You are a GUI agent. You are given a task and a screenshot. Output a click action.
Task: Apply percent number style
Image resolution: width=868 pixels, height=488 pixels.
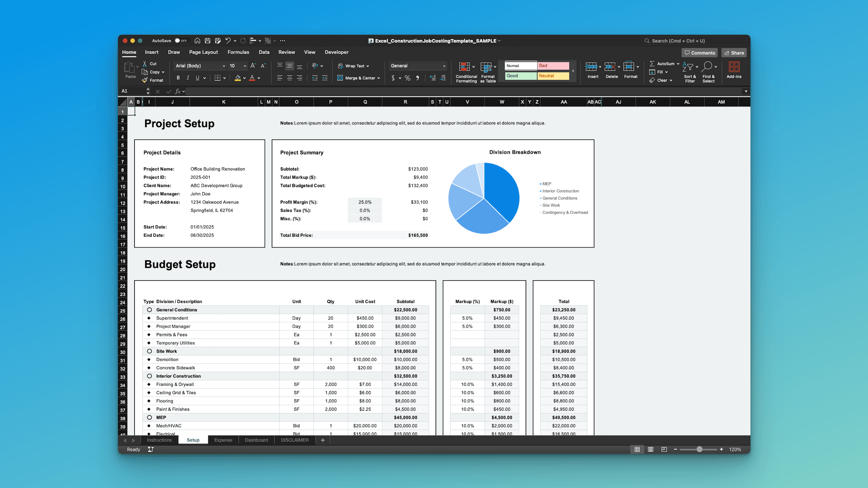[407, 78]
